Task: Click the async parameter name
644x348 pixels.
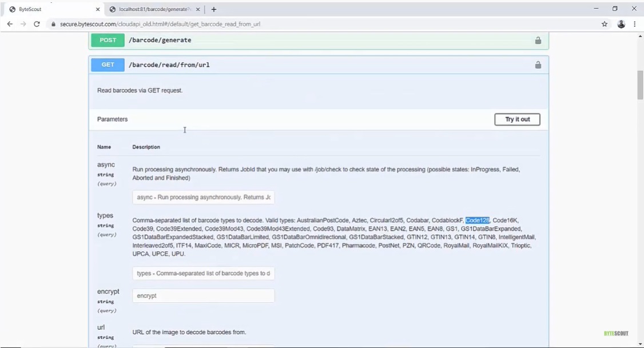Action: (106, 165)
